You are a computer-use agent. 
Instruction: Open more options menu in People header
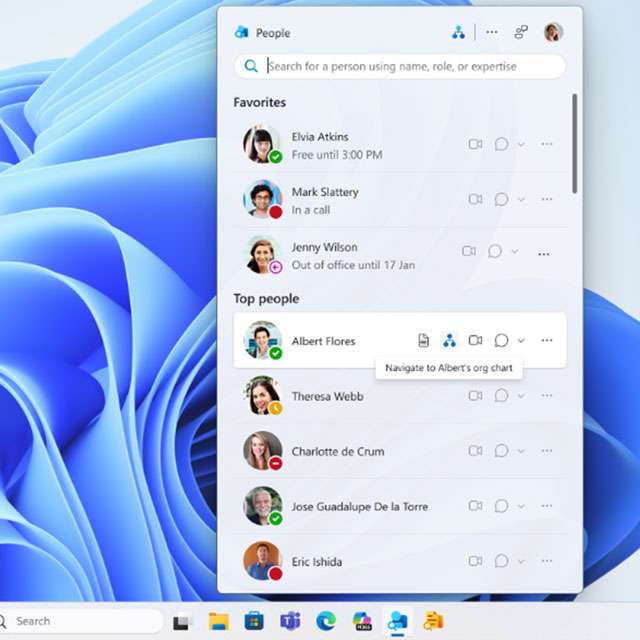pyautogui.click(x=491, y=32)
